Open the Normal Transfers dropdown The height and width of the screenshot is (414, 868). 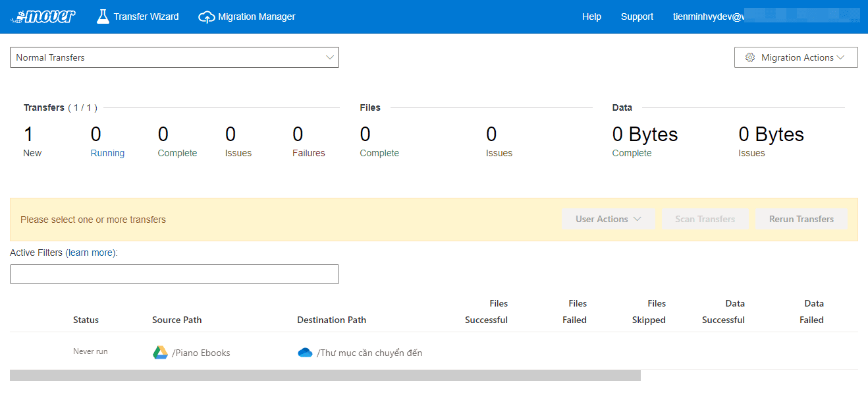pos(175,57)
